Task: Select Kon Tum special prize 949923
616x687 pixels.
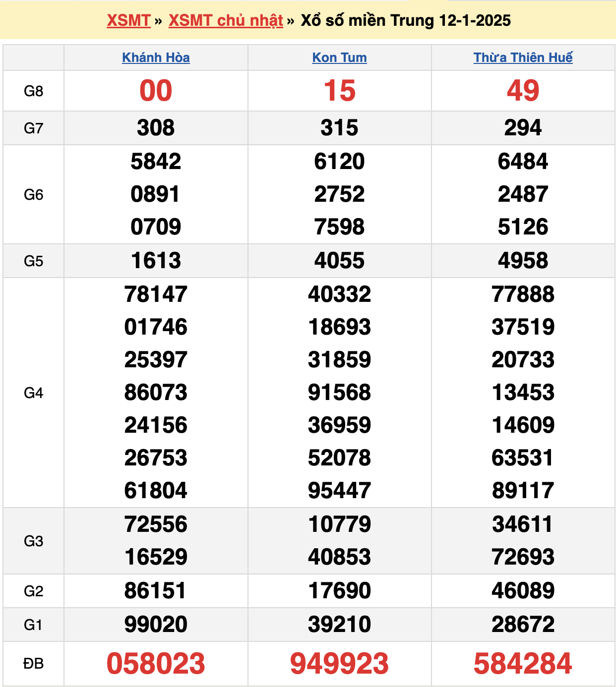Action: tap(339, 664)
